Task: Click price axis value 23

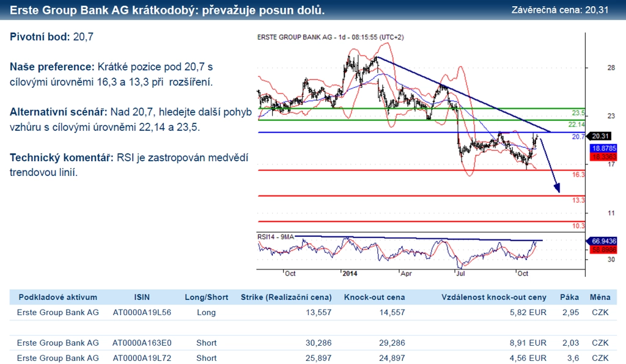Action: click(x=611, y=116)
